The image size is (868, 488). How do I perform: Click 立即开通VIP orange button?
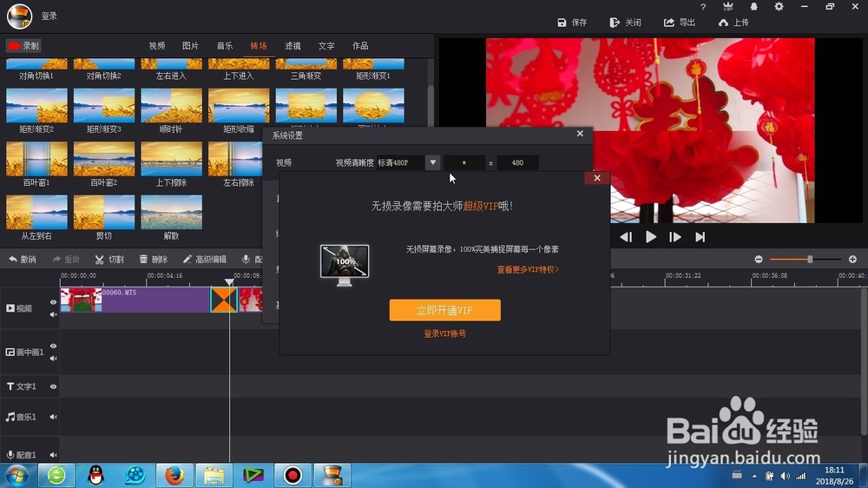(x=444, y=310)
